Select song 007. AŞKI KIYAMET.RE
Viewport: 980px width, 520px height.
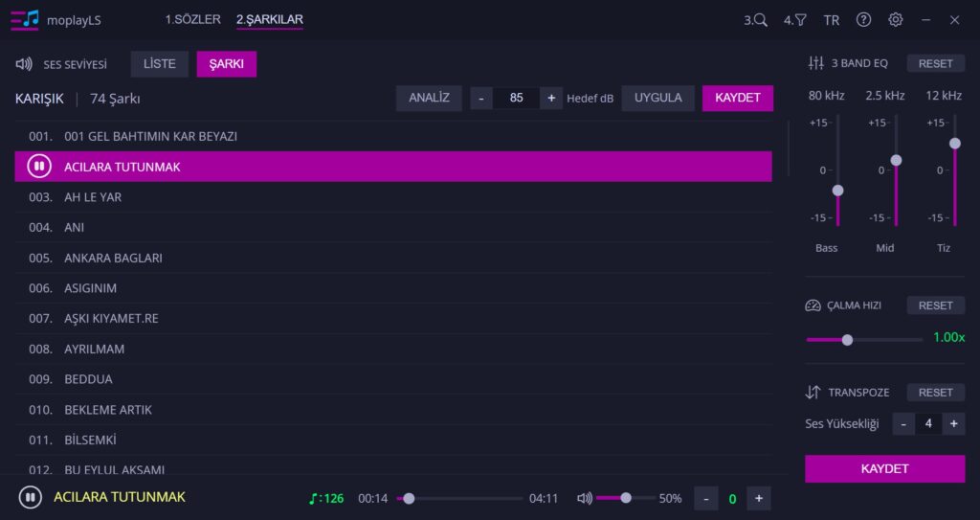coord(393,319)
